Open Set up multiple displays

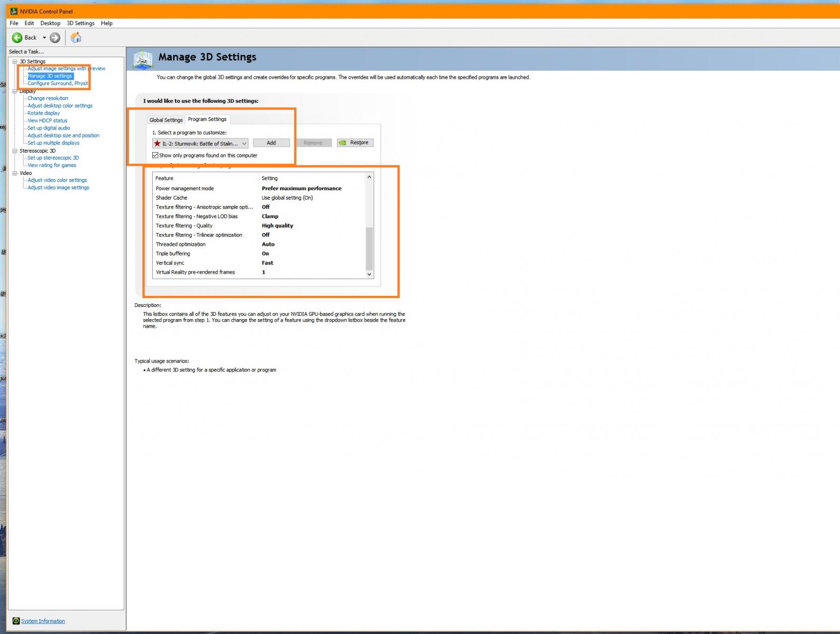[x=53, y=143]
